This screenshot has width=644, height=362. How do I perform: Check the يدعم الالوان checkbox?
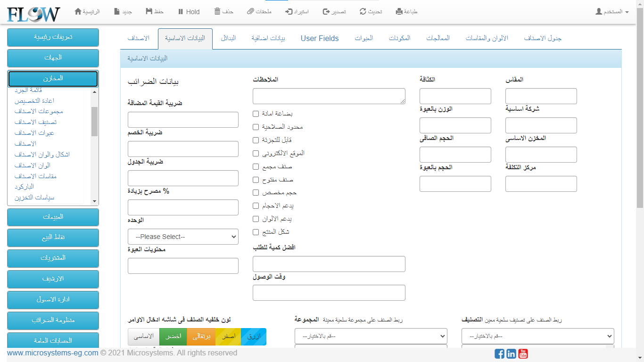256,219
